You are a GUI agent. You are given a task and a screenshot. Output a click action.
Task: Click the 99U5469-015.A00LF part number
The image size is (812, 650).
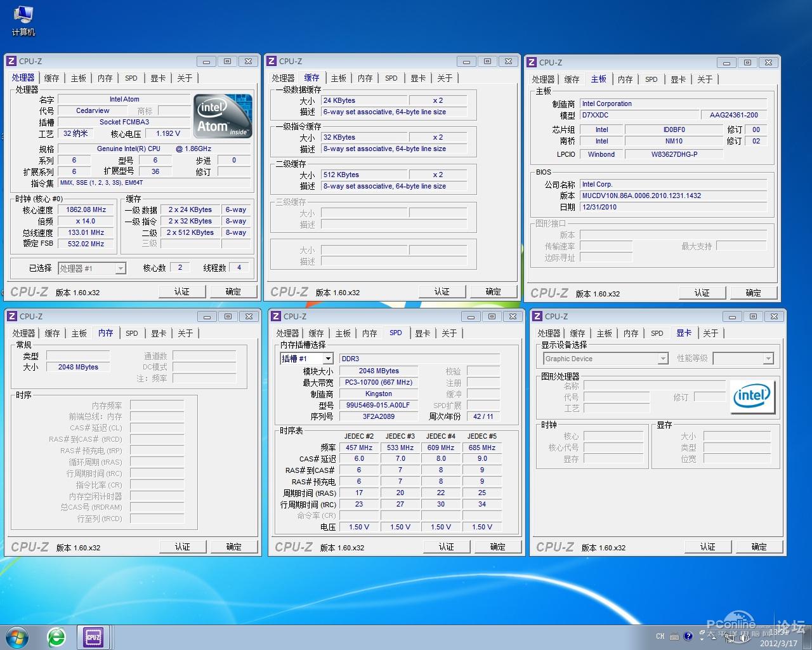(379, 405)
